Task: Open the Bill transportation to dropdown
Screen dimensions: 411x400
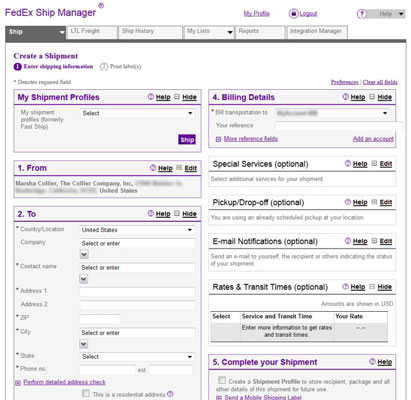Action: coord(332,113)
